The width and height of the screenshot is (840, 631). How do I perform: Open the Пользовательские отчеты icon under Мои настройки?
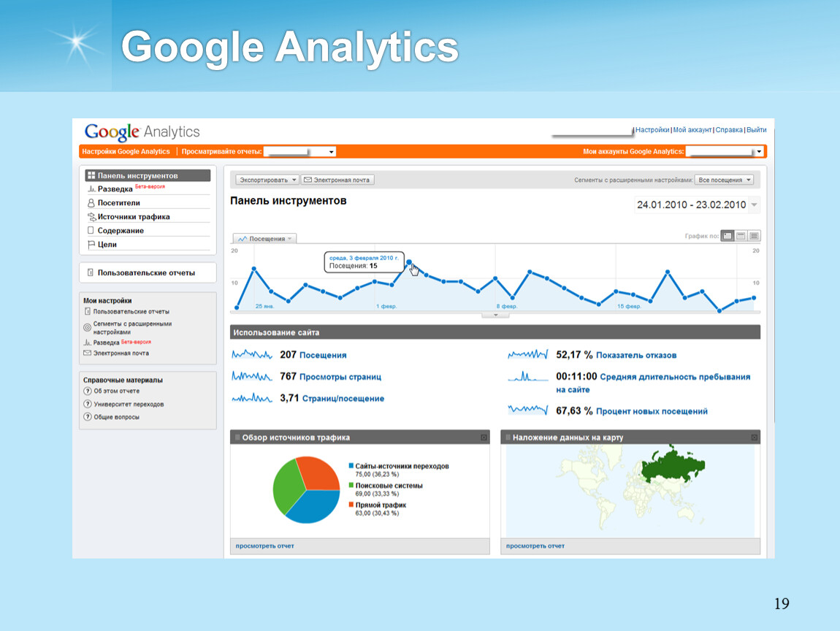pos(88,311)
